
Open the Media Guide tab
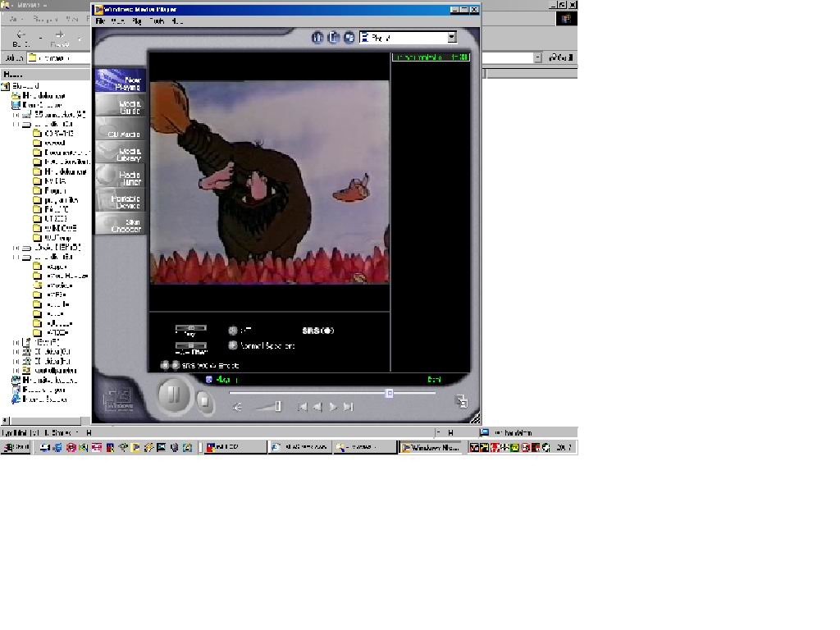[x=121, y=104]
